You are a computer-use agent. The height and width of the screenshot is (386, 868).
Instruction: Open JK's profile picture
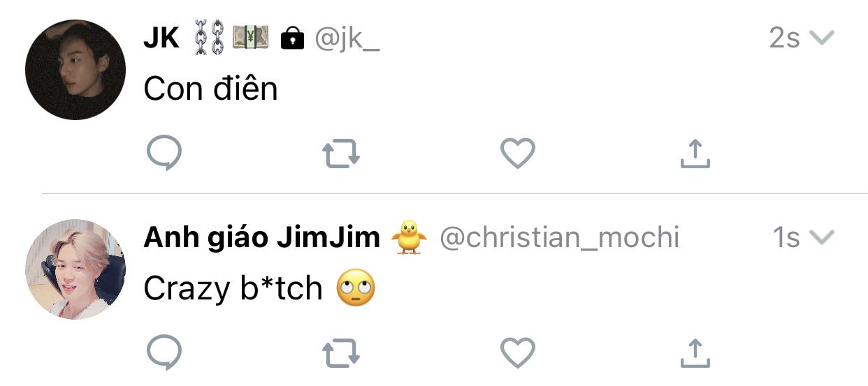[75, 70]
